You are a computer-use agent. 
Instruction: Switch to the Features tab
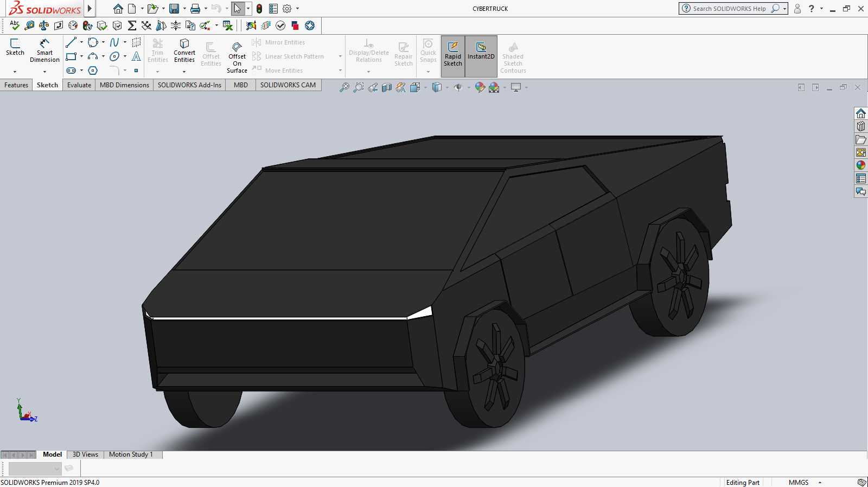pyautogui.click(x=16, y=85)
